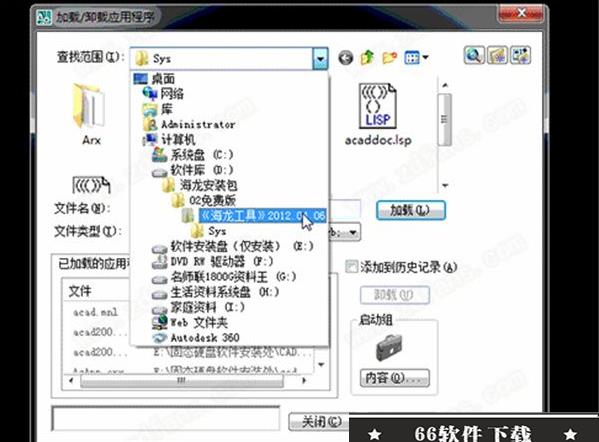This screenshot has height=442, width=599.
Task: Select Autodesk 360 entry
Action: (x=196, y=338)
